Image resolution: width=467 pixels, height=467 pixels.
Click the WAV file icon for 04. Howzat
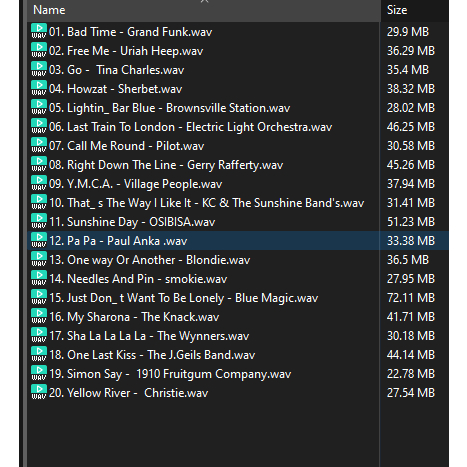tap(39, 88)
